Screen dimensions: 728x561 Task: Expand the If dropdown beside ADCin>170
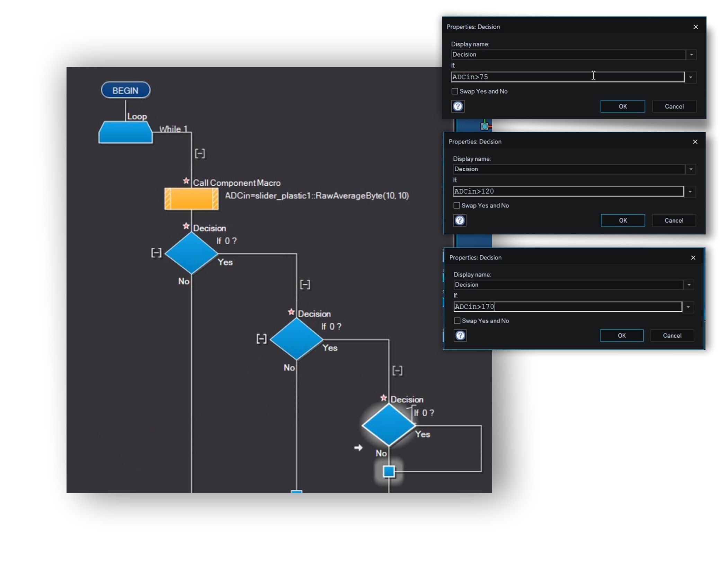click(688, 307)
